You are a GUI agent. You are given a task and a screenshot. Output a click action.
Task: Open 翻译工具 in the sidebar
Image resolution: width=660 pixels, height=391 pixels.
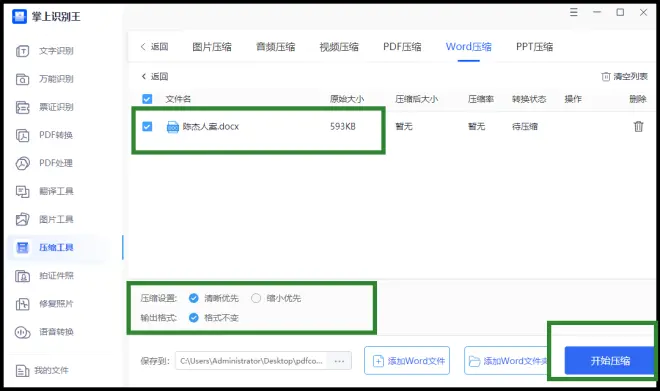(45, 192)
